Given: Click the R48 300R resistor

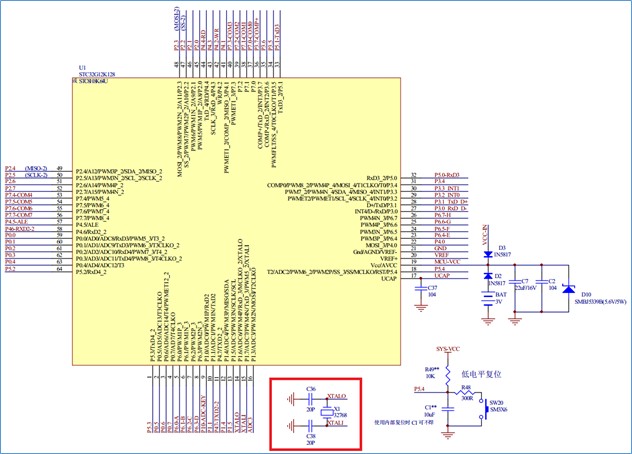Looking at the screenshot, I should tap(465, 391).
